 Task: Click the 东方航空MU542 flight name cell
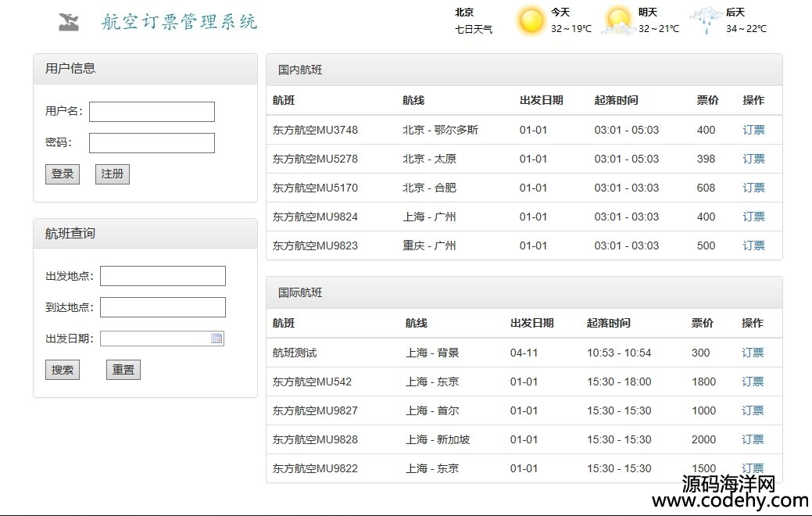[x=312, y=382]
